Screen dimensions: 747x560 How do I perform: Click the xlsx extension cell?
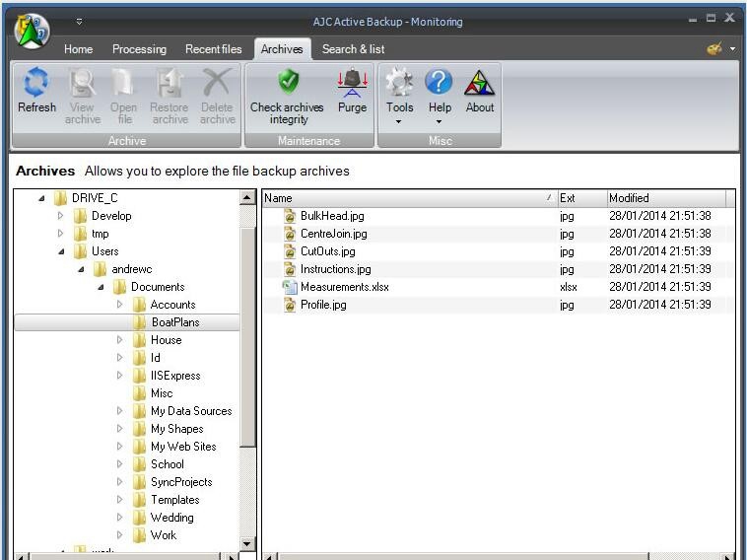pos(569,287)
